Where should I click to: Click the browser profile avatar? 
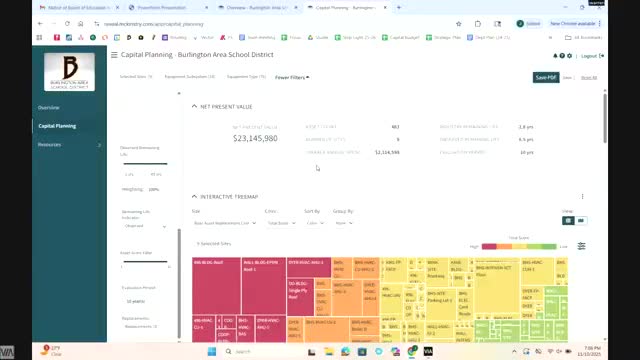tap(520, 24)
